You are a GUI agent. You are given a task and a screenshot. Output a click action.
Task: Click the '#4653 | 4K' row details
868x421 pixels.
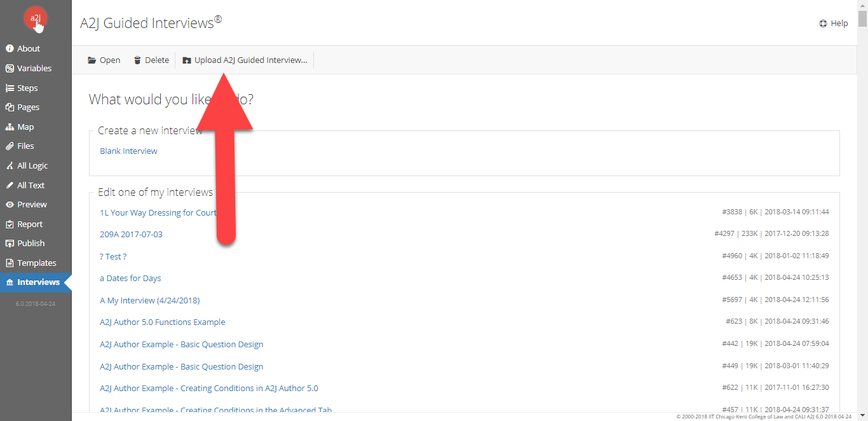coord(775,277)
